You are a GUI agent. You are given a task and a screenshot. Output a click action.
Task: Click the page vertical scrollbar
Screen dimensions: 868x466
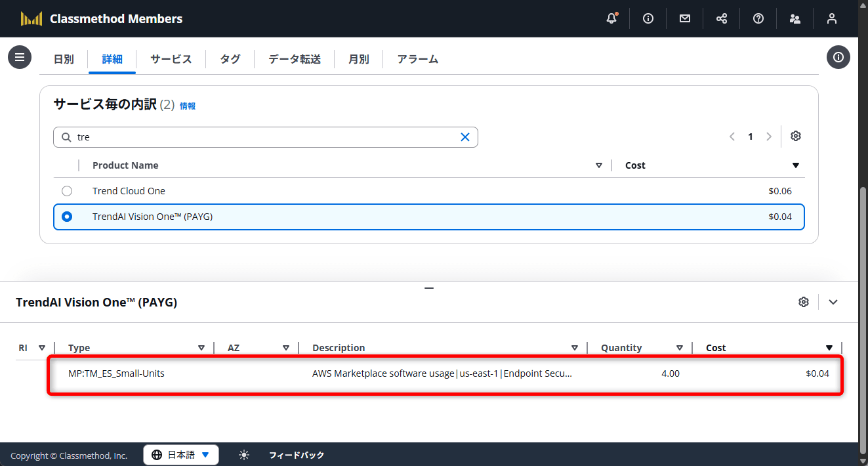[863, 322]
